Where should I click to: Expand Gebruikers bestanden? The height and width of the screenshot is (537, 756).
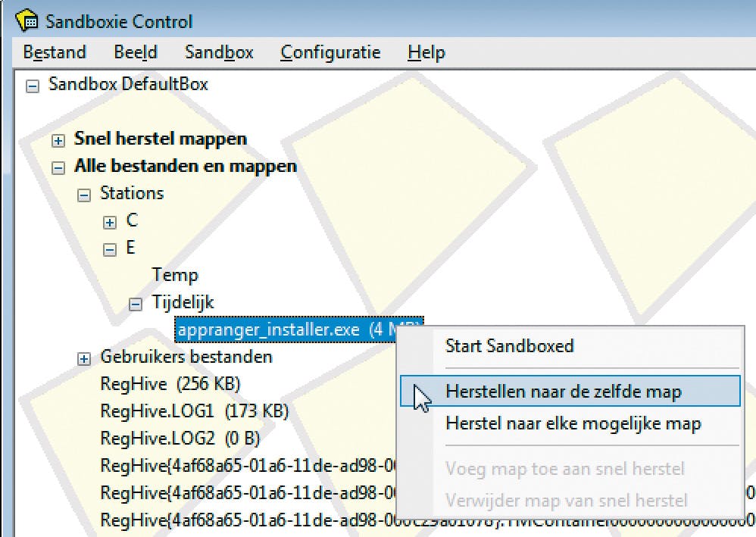[x=84, y=359]
